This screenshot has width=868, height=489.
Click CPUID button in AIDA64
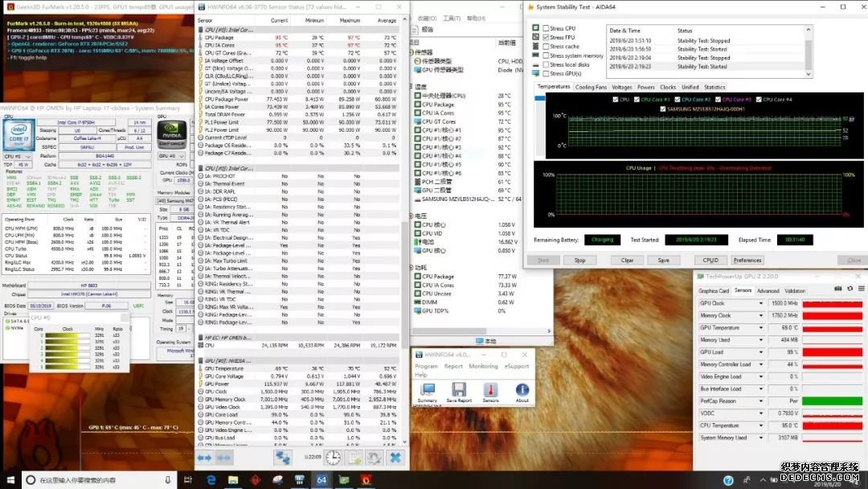pyautogui.click(x=710, y=261)
